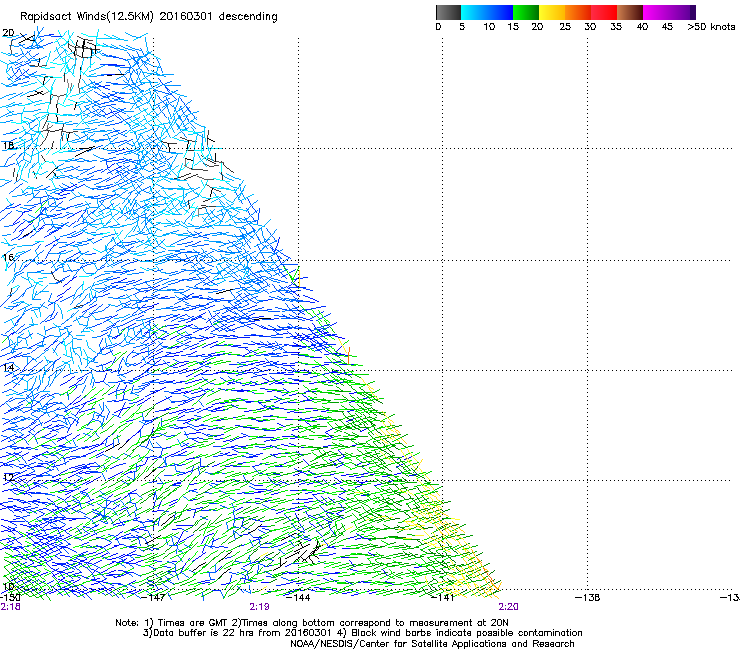The width and height of the screenshot is (740, 650).
Task: Click latitude label '14' on the axis
Action: tap(8, 367)
